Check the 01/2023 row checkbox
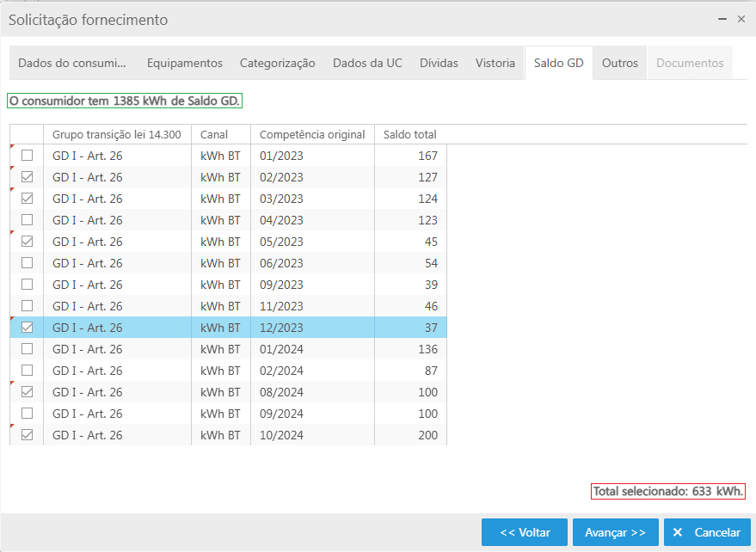 point(28,156)
